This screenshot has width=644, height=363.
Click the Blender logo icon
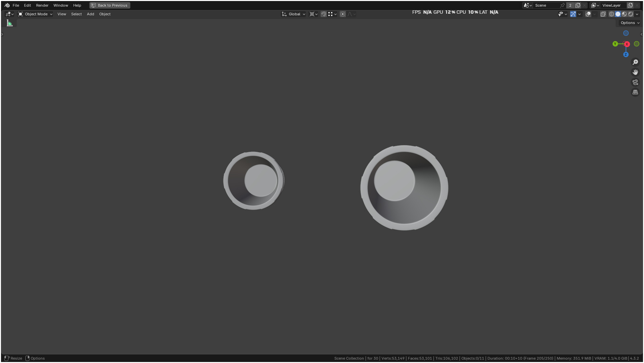coord(7,5)
